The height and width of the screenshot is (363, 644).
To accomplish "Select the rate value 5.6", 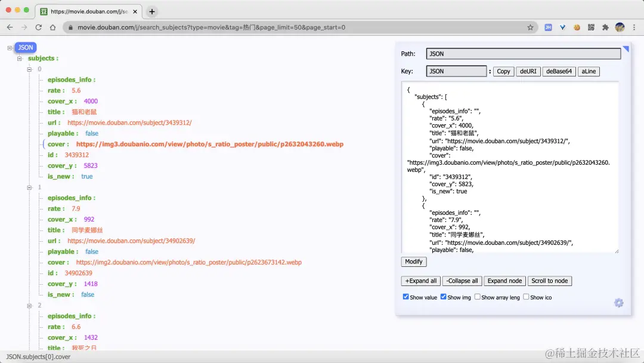I will pos(76,90).
